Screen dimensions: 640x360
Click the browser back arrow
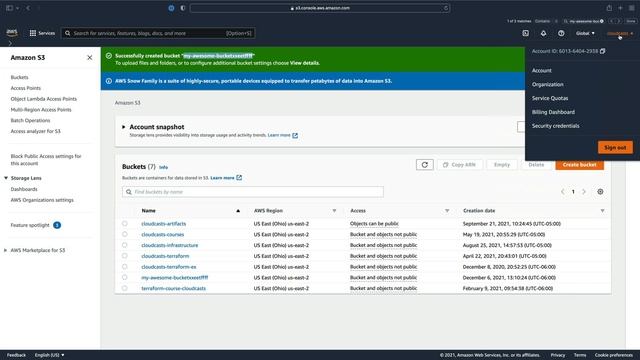(28, 8)
